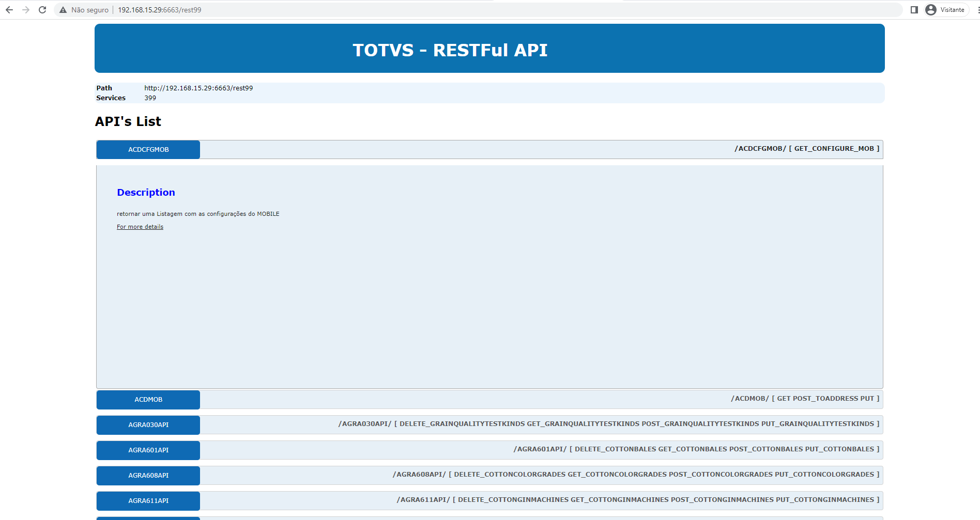
Task: Go back using the browser back arrow
Action: (x=9, y=10)
